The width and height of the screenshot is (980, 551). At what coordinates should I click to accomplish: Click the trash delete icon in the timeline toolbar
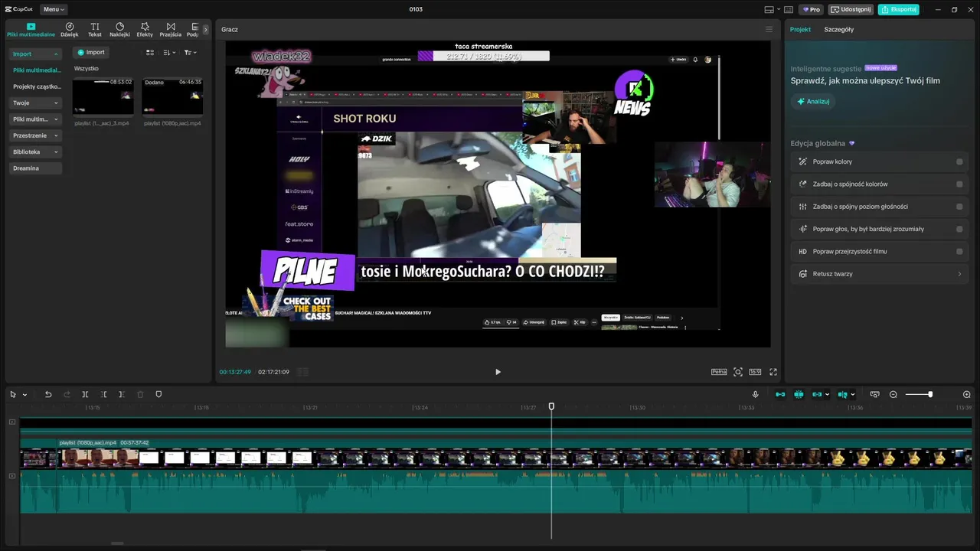[x=140, y=394]
